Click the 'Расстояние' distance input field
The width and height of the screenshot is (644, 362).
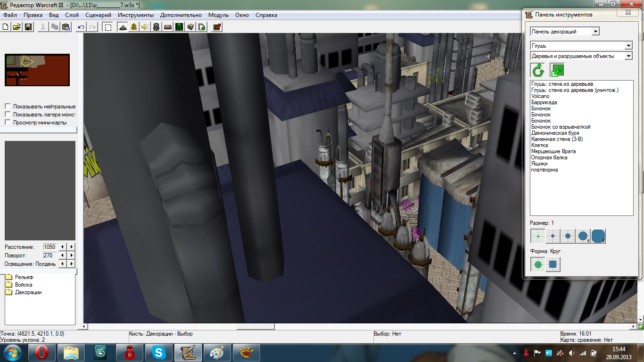click(x=50, y=247)
